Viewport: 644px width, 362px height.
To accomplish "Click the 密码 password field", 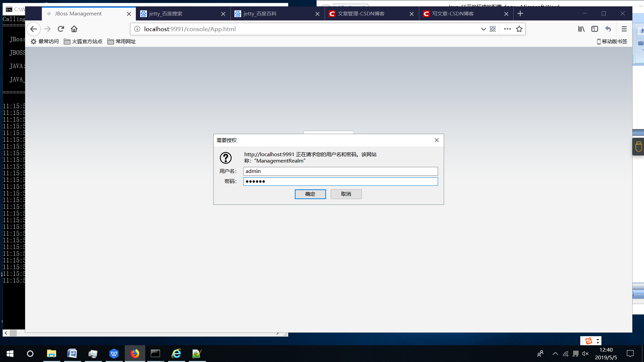I will click(x=340, y=181).
